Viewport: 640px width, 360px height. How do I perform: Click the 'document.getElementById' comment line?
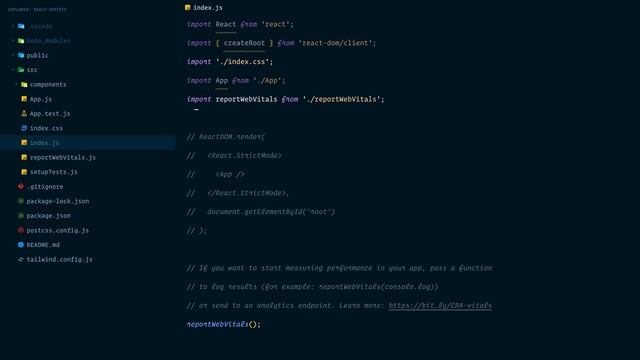(x=261, y=211)
